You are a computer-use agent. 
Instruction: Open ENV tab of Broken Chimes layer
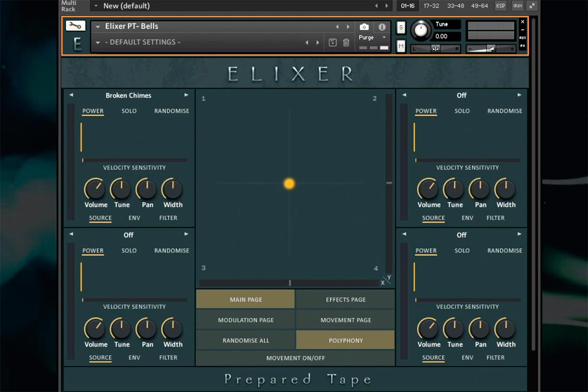pyautogui.click(x=134, y=218)
